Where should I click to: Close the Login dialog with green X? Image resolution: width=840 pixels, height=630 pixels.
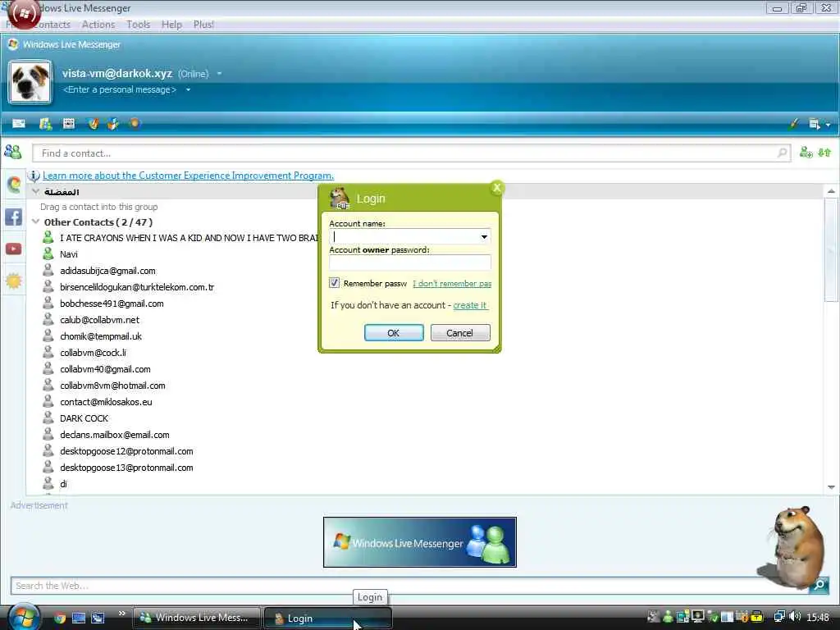click(x=496, y=188)
